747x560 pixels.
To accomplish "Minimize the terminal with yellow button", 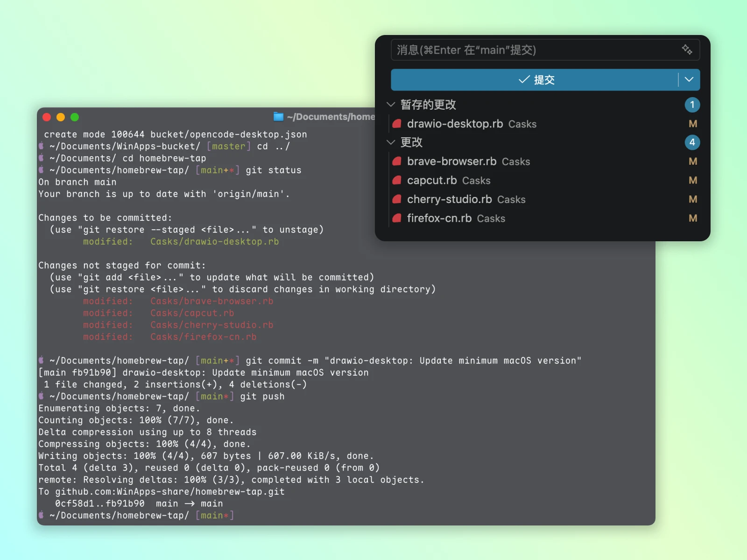I will 61,117.
